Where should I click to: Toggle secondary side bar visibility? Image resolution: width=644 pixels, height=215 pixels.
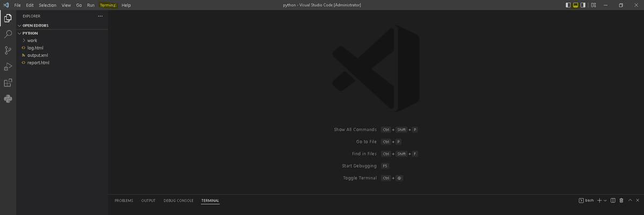coord(583,5)
